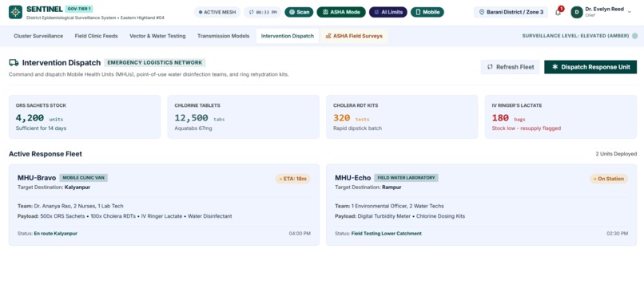Click the Dr. Evelyn Reed avatar
This screenshot has height=292, width=644.
coord(577,12)
